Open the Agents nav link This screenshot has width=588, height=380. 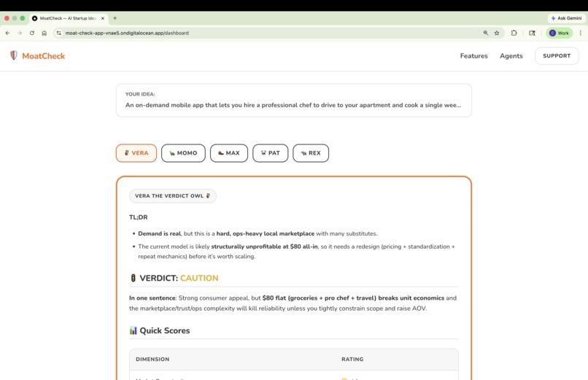coord(511,56)
